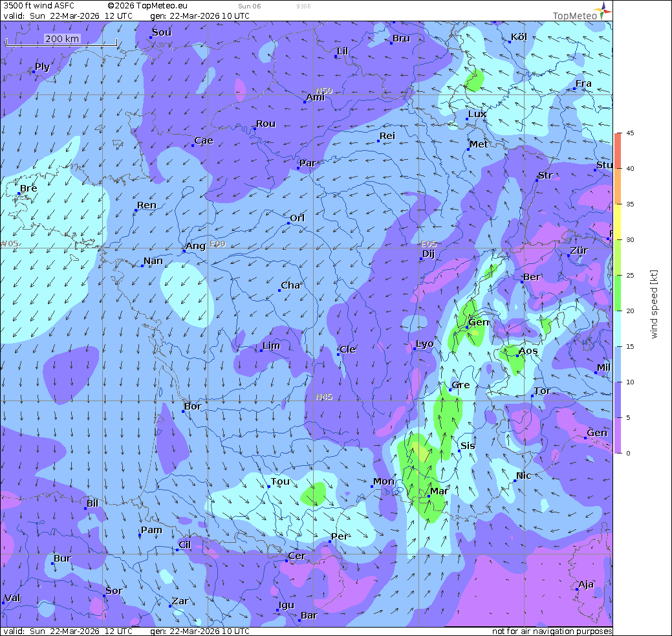Select the Toulouse (Tou) city marker
The image size is (672, 636).
269,487
